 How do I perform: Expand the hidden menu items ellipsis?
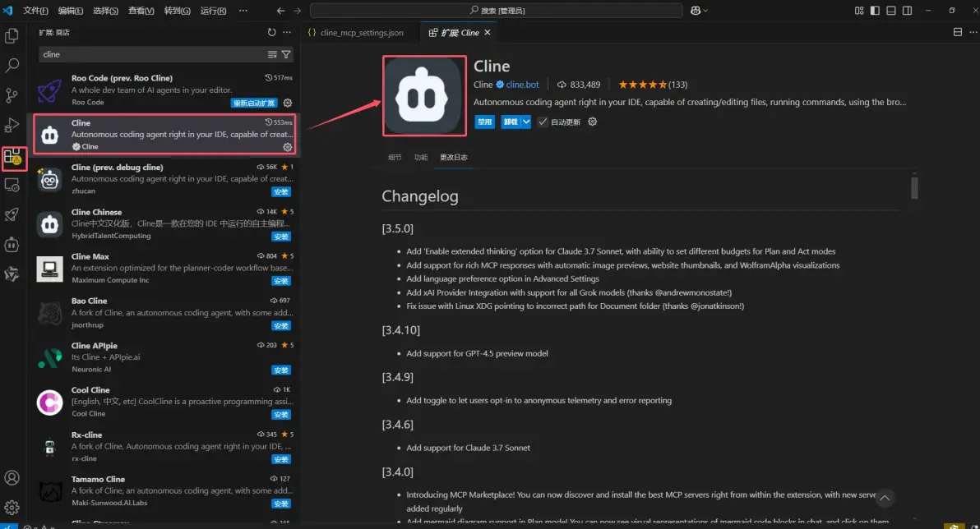click(x=243, y=11)
